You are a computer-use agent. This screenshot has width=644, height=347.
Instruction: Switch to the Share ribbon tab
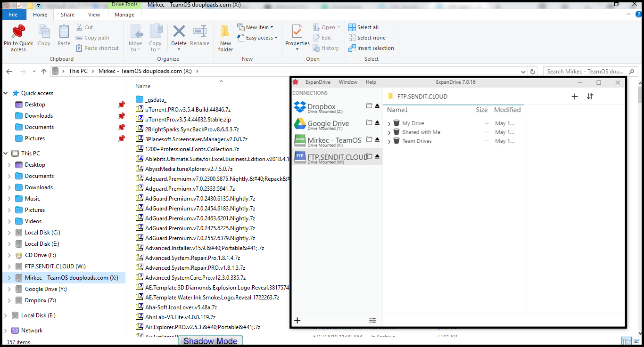click(67, 15)
